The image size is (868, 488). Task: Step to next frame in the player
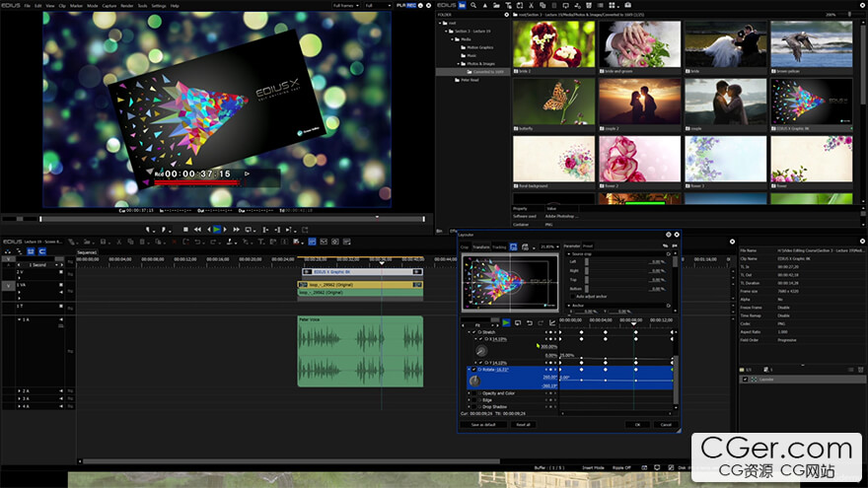coord(225,229)
